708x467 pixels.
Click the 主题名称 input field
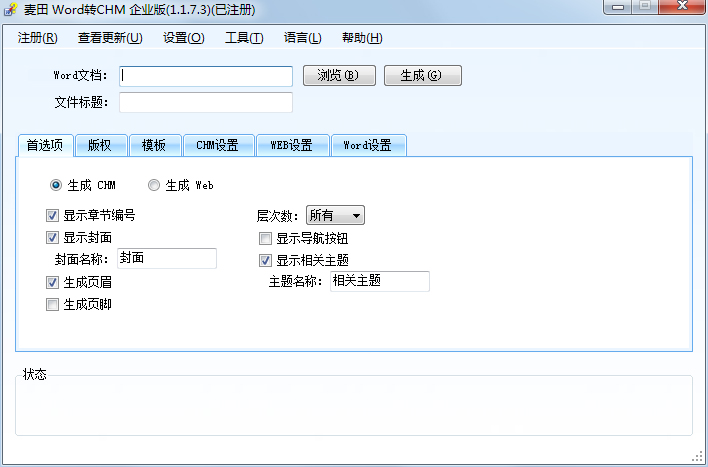point(380,281)
